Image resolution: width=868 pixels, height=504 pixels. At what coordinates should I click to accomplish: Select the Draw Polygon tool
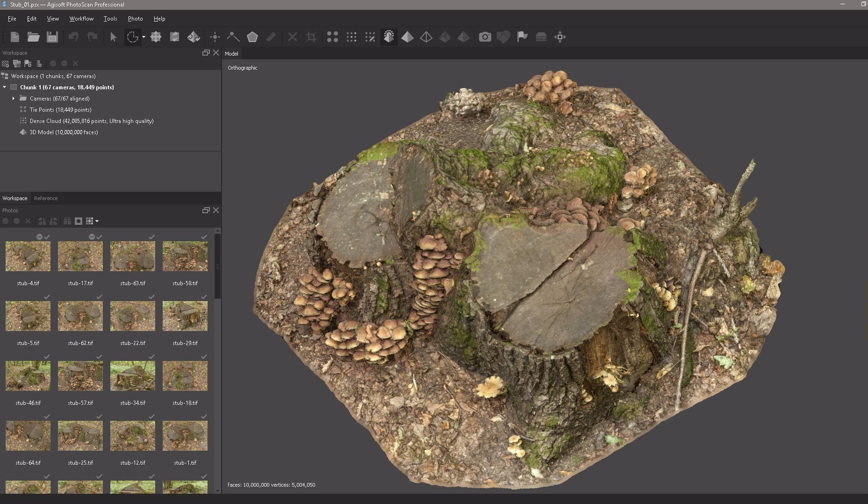pyautogui.click(x=252, y=37)
